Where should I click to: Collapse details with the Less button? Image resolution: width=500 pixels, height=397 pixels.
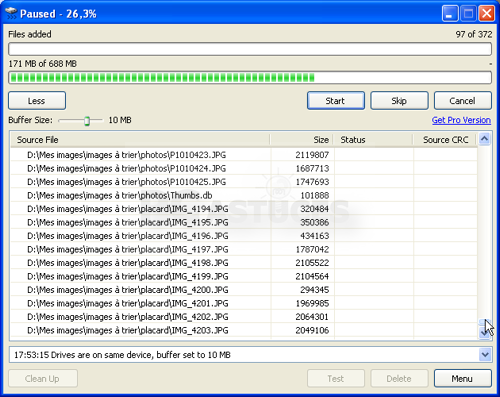click(37, 101)
